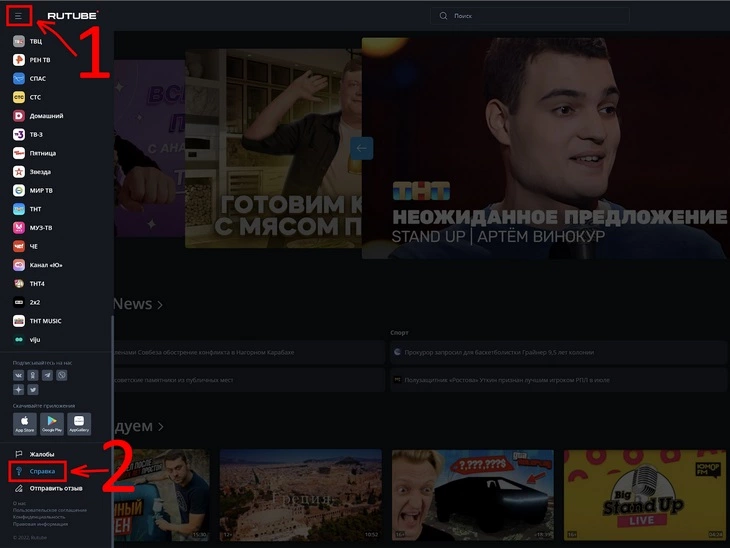Open the Конфиденциальность link
Screen dimensions: 730x548
39,517
